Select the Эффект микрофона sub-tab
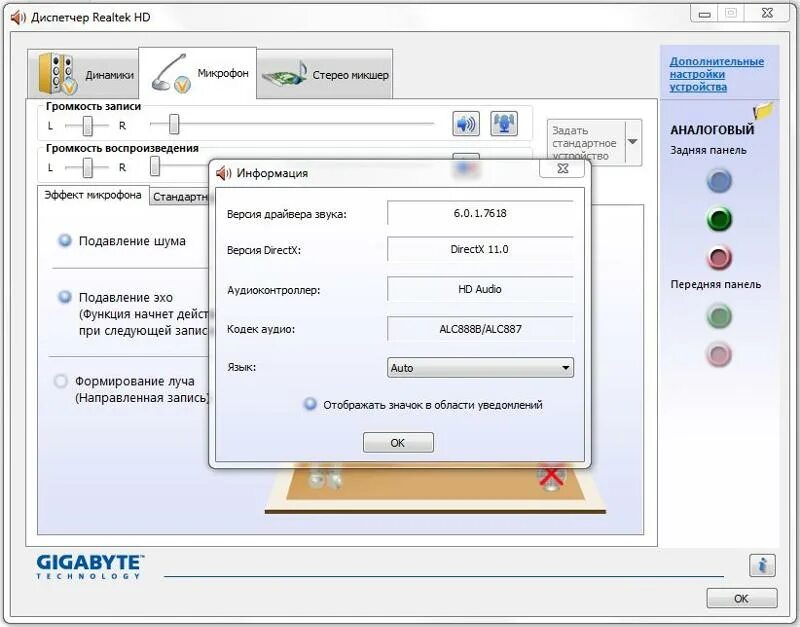This screenshot has width=800, height=627. coord(93,195)
